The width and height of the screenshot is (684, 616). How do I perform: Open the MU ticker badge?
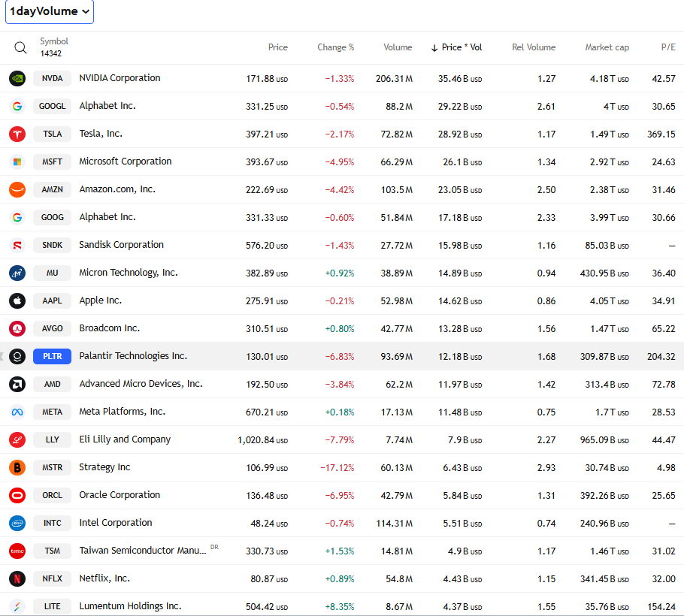click(x=53, y=273)
